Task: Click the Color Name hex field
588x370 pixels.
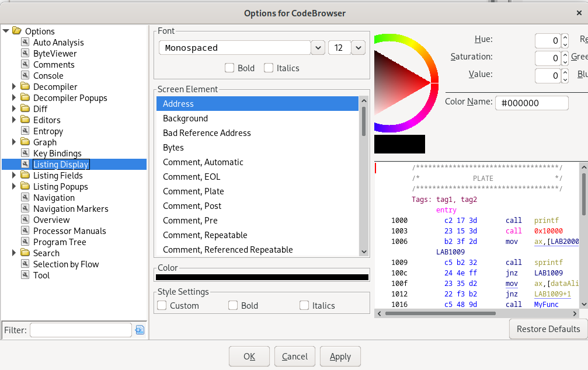Action: (532, 103)
